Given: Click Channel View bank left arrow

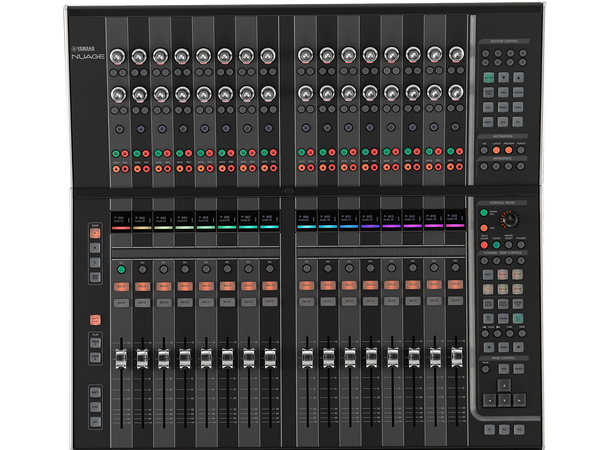Looking at the screenshot, I should (x=489, y=347).
